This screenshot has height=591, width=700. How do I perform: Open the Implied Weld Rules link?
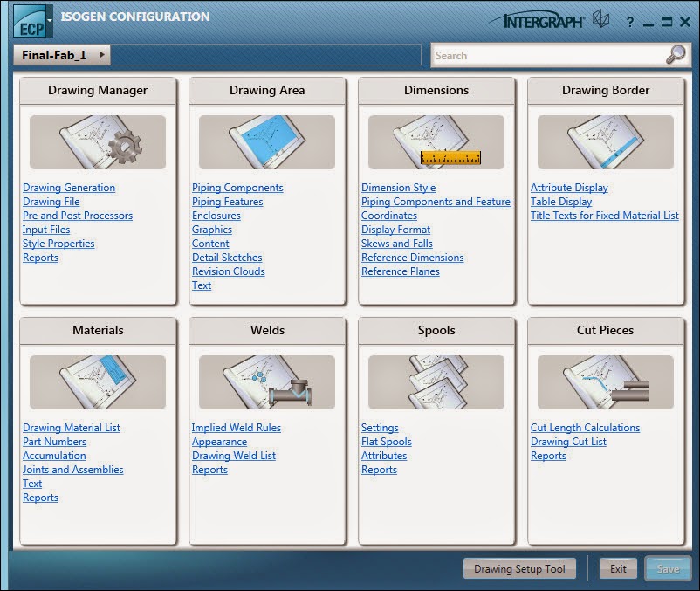coord(237,428)
